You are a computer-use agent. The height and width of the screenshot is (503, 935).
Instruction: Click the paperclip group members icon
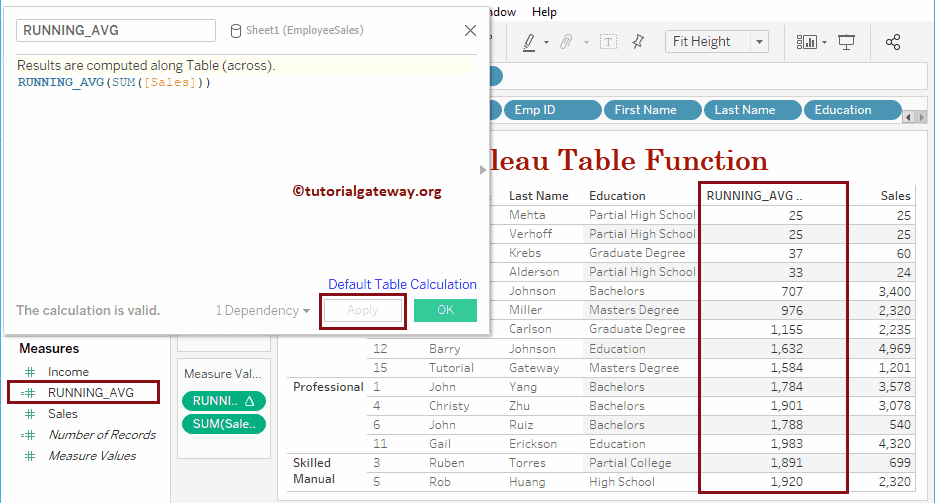(x=566, y=42)
